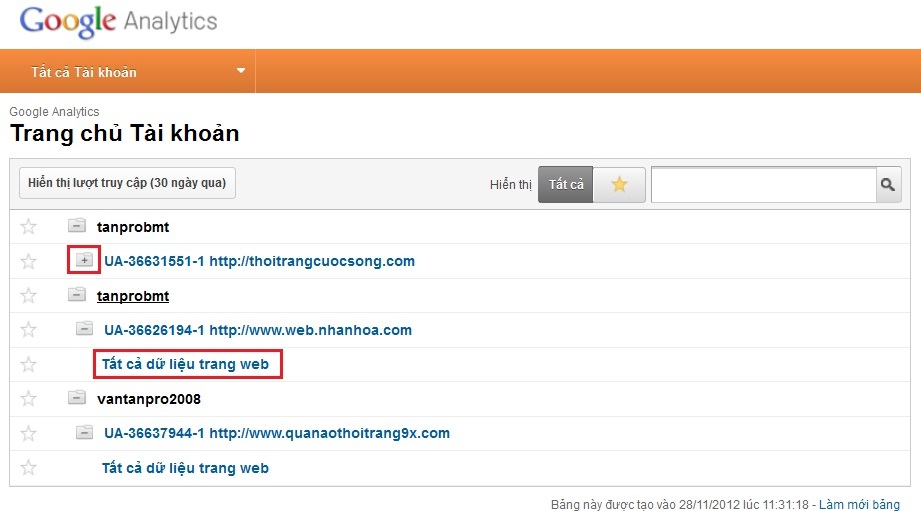
Task: Open UA-36637944-1 quanaothoitrang9x.com link
Action: [x=277, y=433]
